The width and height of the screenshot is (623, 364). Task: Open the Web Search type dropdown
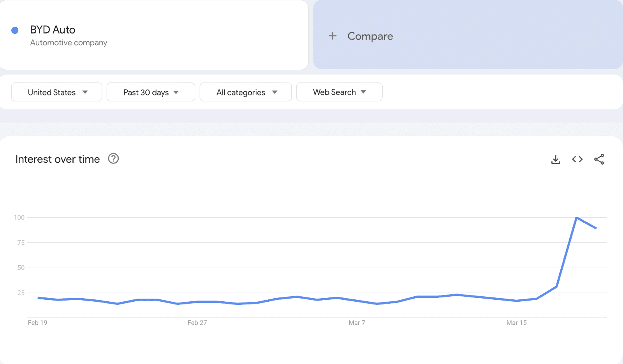click(339, 92)
